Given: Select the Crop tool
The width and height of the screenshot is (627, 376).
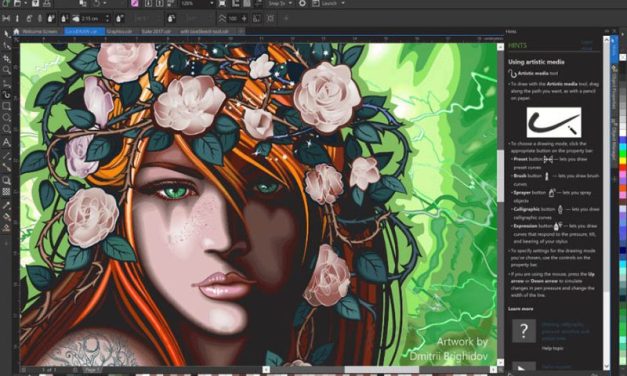Looking at the screenshot, I should [x=6, y=58].
